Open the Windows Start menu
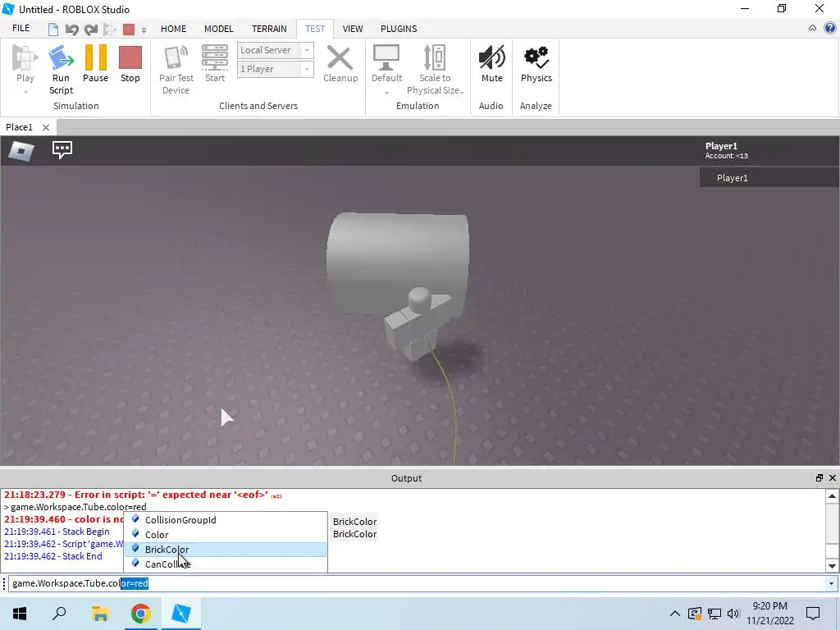This screenshot has height=630, width=840. tap(20, 614)
